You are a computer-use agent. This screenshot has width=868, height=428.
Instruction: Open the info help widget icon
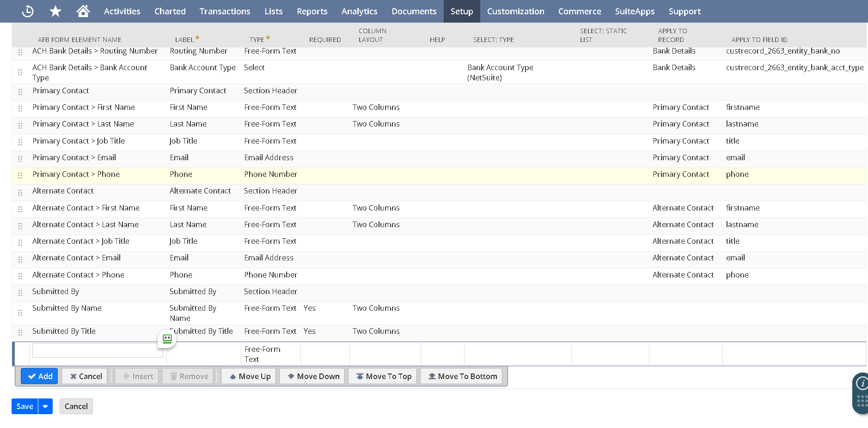point(862,383)
